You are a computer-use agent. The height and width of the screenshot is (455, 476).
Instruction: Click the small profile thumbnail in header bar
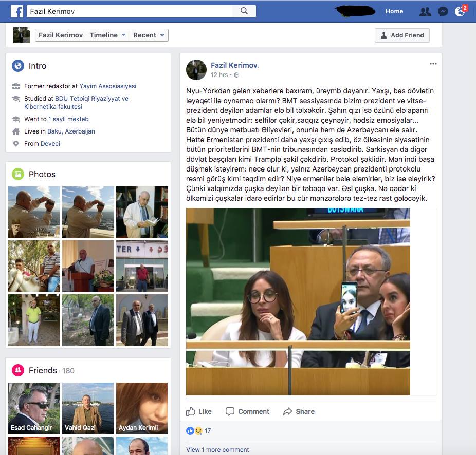pyautogui.click(x=22, y=35)
